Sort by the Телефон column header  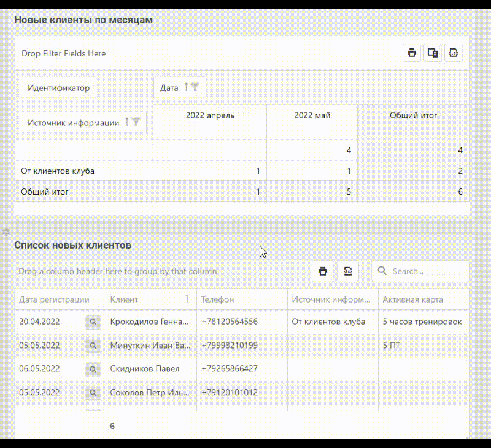(242, 299)
